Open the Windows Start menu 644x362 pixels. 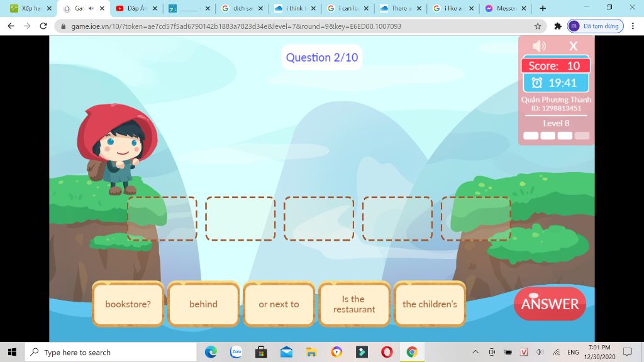(x=12, y=352)
